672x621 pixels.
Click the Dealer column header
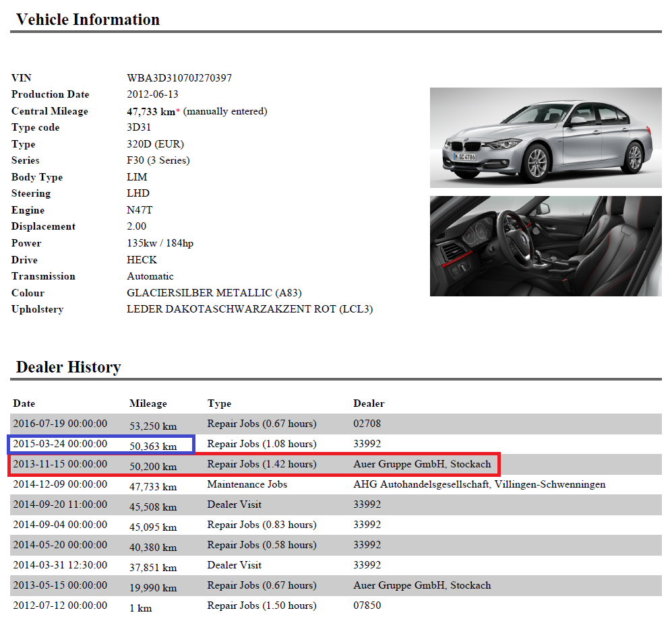pos(369,403)
